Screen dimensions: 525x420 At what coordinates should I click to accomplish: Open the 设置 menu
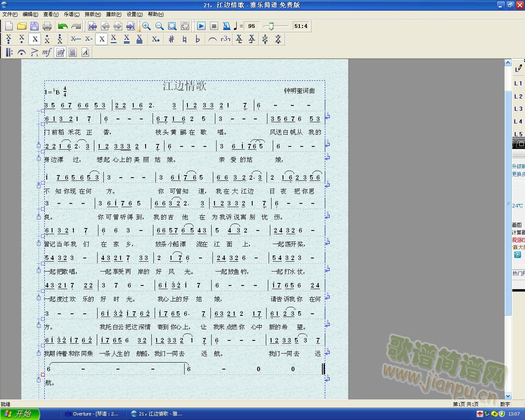click(135, 14)
